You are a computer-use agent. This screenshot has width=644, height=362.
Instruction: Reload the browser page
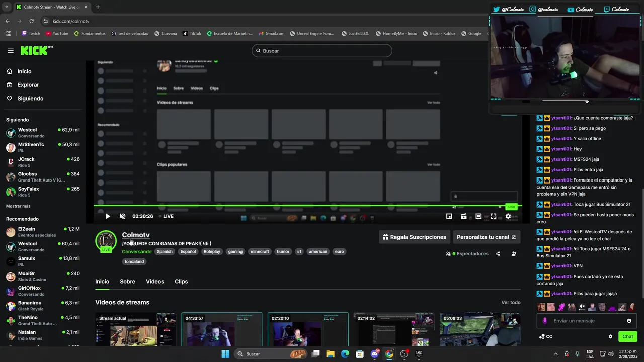point(31,21)
